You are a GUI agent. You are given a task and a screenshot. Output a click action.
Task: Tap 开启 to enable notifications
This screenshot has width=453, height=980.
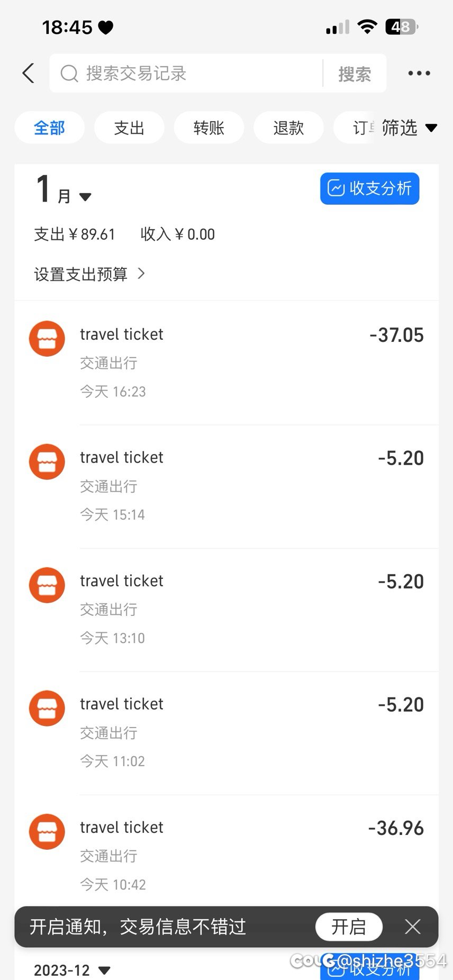[349, 927]
